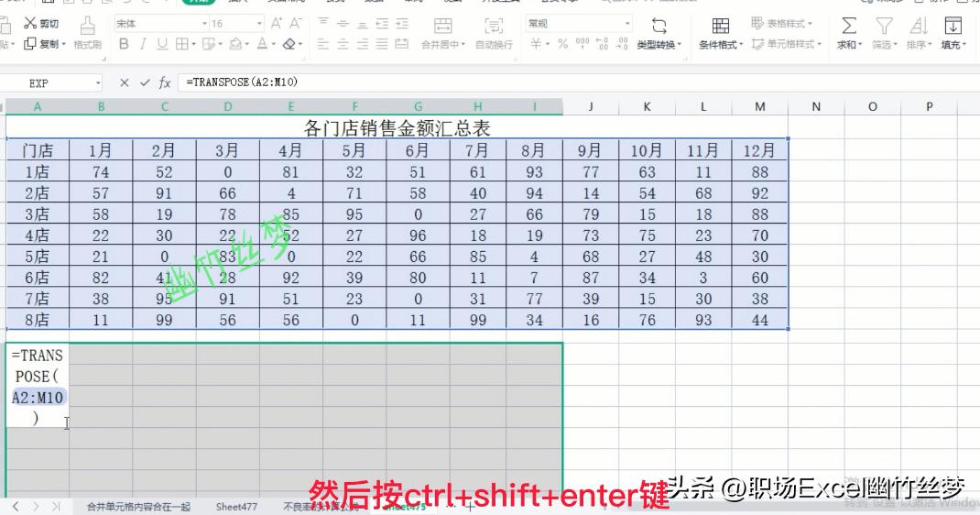
Task: Confirm formula with checkmark icon
Action: (145, 82)
